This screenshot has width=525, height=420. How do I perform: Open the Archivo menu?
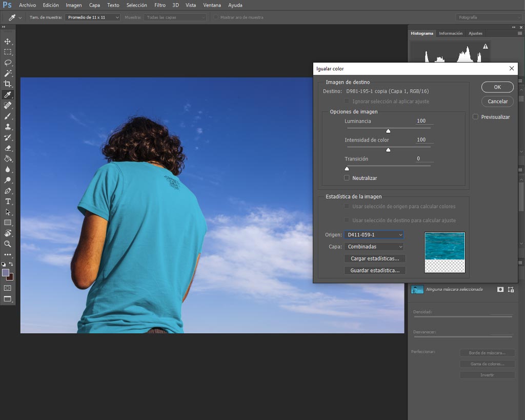tap(28, 5)
